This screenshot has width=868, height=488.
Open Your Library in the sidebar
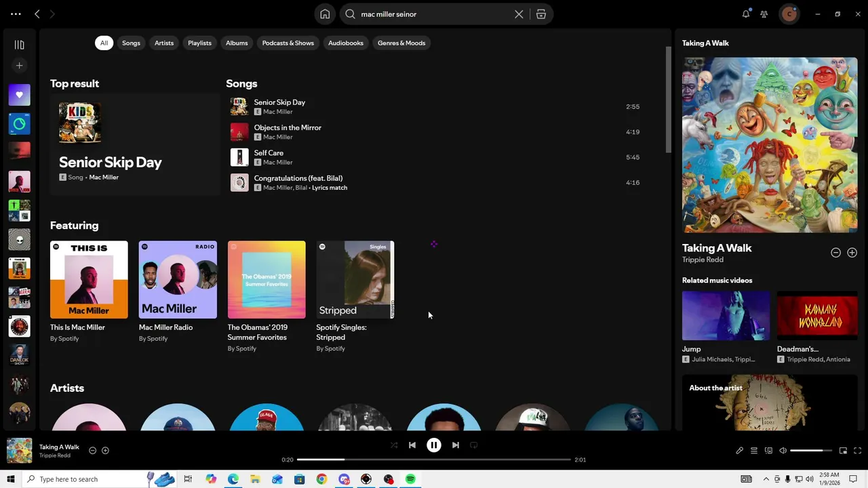[19, 45]
